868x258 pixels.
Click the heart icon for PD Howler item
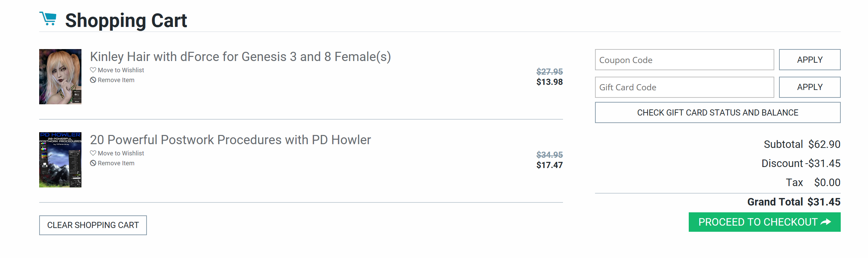pos(93,153)
